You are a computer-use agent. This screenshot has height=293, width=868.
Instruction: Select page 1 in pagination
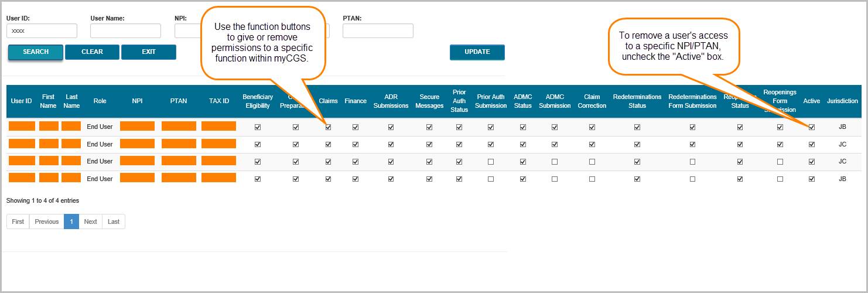tap(71, 222)
